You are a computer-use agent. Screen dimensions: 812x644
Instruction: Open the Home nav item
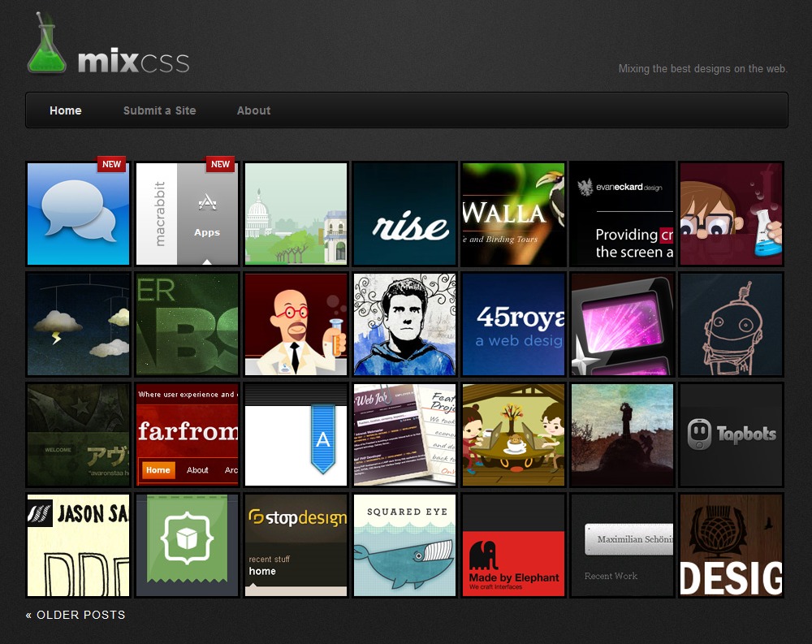(x=66, y=110)
